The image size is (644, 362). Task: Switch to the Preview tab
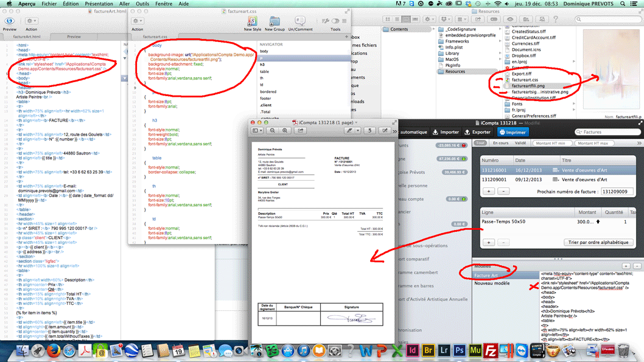[x=74, y=37]
